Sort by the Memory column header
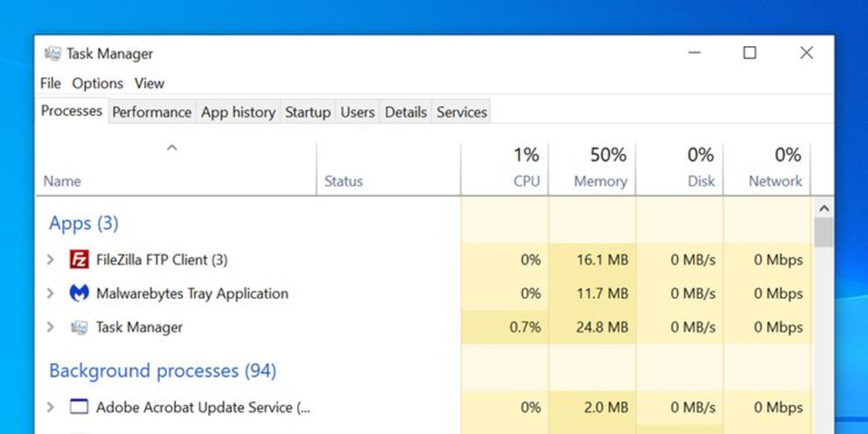Viewport: 868px width, 434px height. (592, 169)
